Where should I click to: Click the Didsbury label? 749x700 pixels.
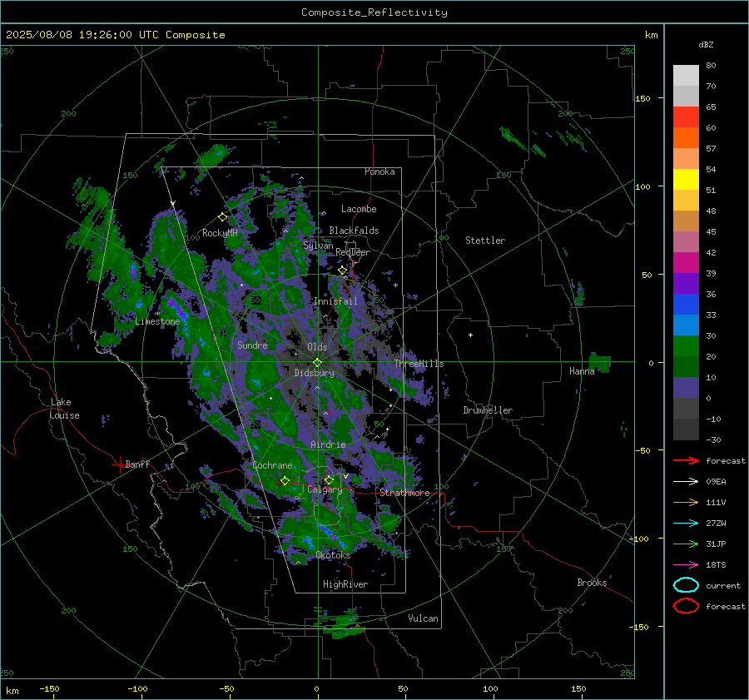tap(314, 373)
